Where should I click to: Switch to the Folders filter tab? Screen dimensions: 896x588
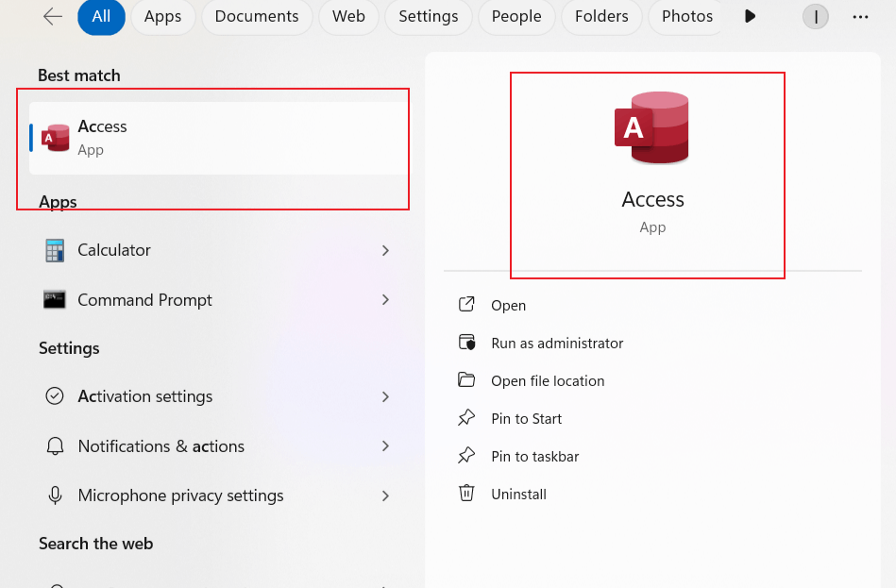(x=601, y=17)
